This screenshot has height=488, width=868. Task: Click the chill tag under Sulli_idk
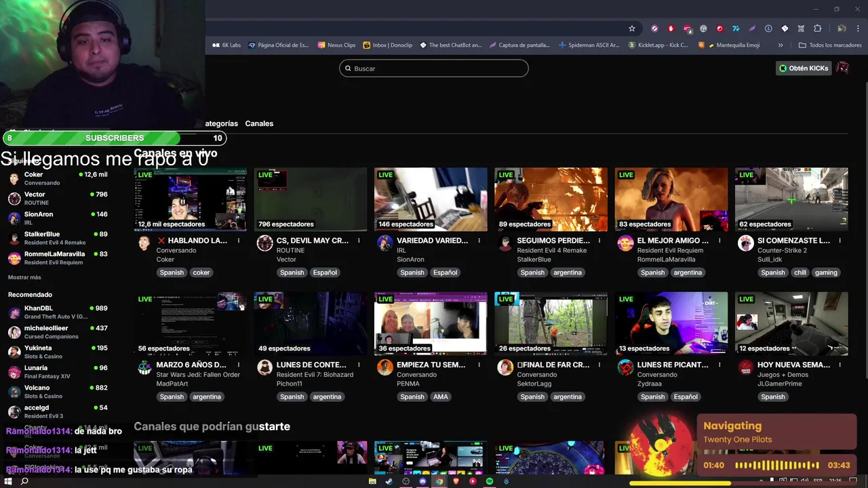point(800,272)
